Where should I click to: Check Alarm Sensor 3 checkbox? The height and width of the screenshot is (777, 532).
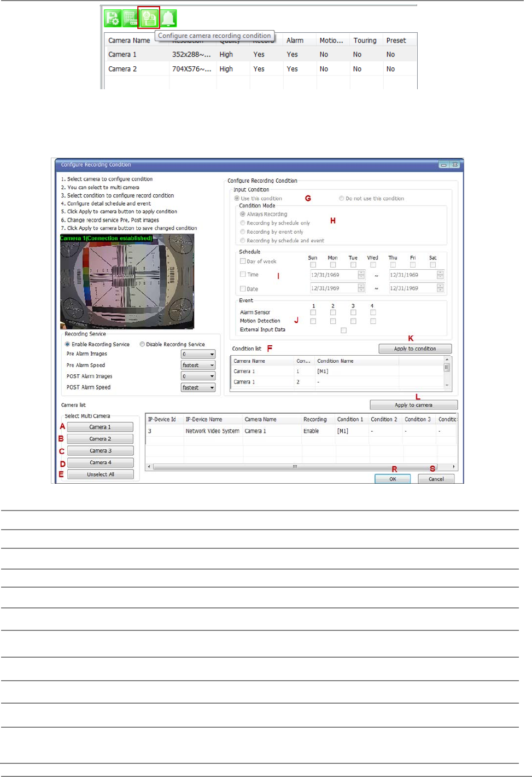click(x=353, y=312)
